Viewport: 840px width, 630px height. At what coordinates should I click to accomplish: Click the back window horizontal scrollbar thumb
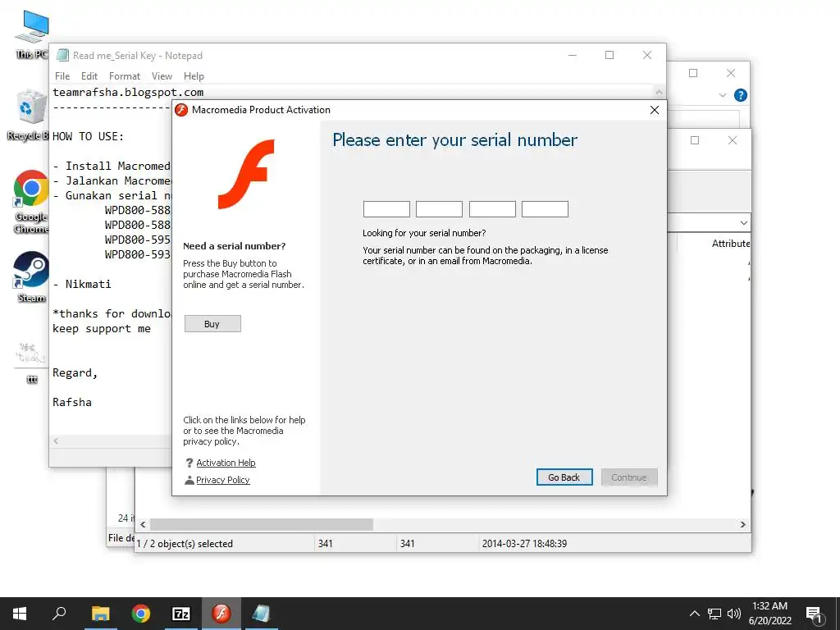262,524
